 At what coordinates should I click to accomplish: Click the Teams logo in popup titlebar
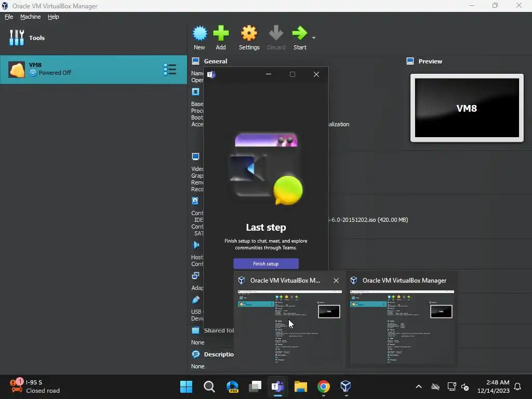click(x=211, y=74)
